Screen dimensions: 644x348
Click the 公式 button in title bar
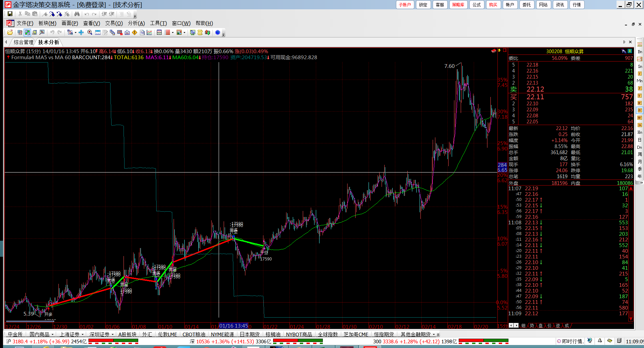476,5
